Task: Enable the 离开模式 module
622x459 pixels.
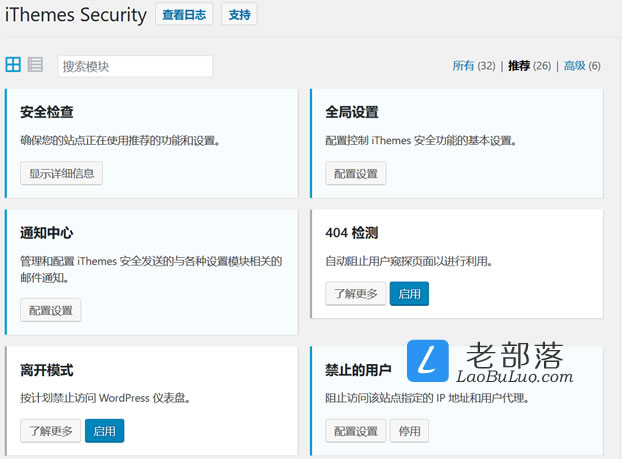Action: [x=104, y=430]
